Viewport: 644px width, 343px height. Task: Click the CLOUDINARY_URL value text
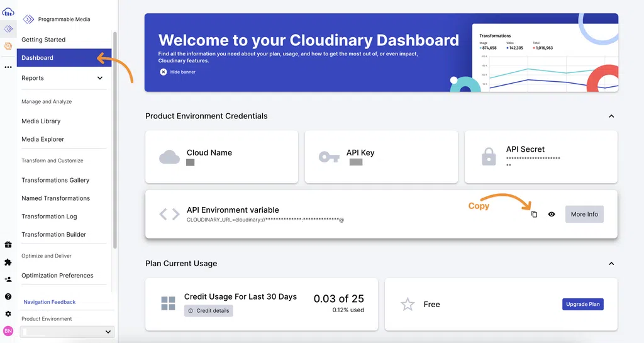[265, 220]
